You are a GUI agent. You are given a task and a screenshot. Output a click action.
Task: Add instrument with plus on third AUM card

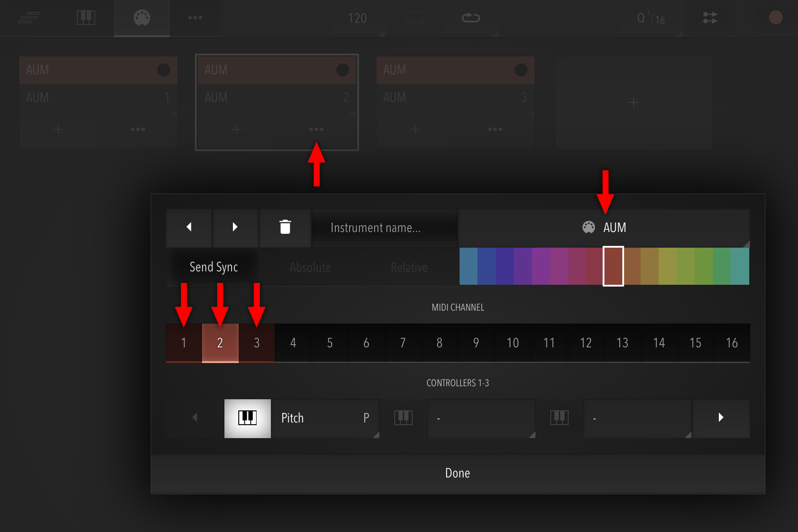[x=415, y=130]
